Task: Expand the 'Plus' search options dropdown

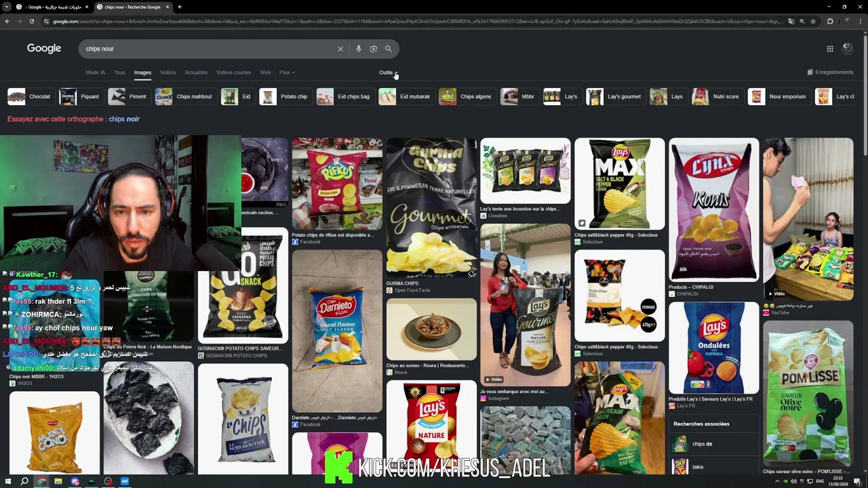Action: tap(287, 73)
